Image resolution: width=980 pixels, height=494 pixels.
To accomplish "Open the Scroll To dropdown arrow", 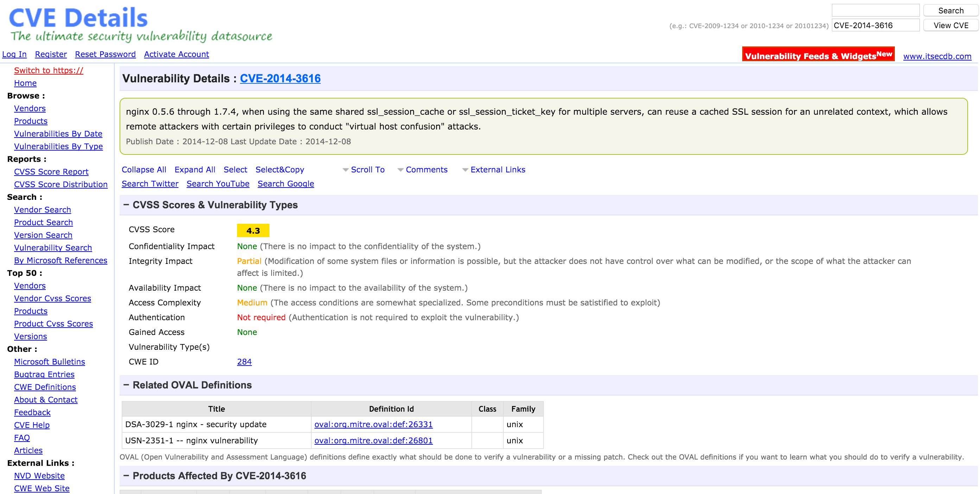I will [x=345, y=170].
